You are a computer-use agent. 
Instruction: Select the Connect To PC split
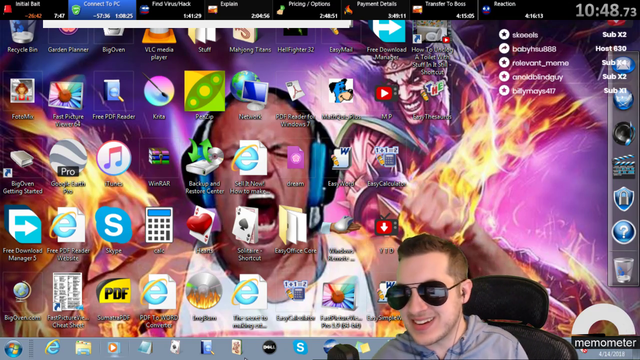pyautogui.click(x=102, y=10)
